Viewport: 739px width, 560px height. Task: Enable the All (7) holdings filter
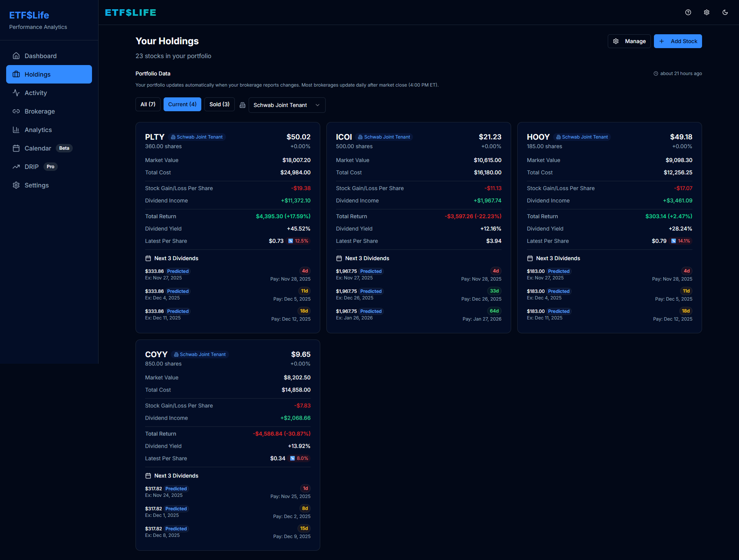click(x=148, y=104)
